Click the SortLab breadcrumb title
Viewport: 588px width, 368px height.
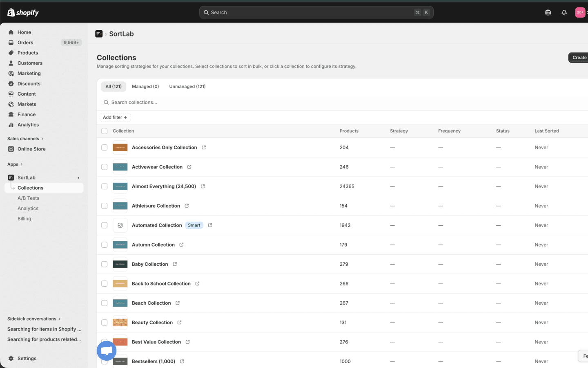click(x=121, y=34)
